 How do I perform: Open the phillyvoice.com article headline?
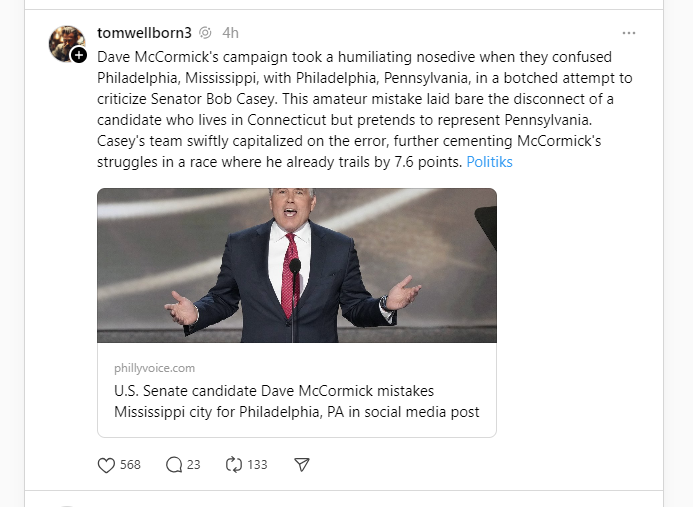[x=296, y=401]
